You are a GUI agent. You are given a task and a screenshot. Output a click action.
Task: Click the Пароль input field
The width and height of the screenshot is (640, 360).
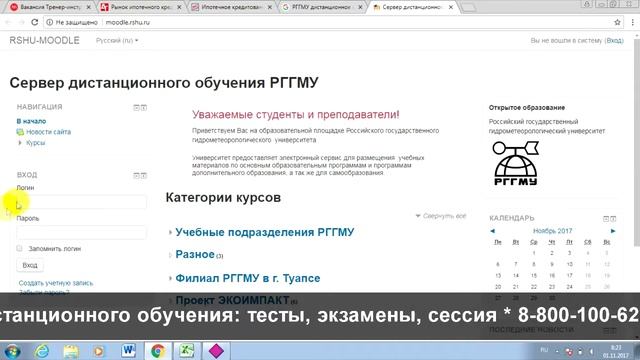coord(81,232)
